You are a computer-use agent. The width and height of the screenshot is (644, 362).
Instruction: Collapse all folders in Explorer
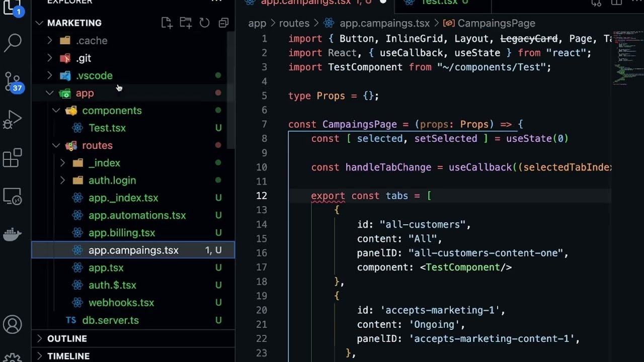coord(223,23)
